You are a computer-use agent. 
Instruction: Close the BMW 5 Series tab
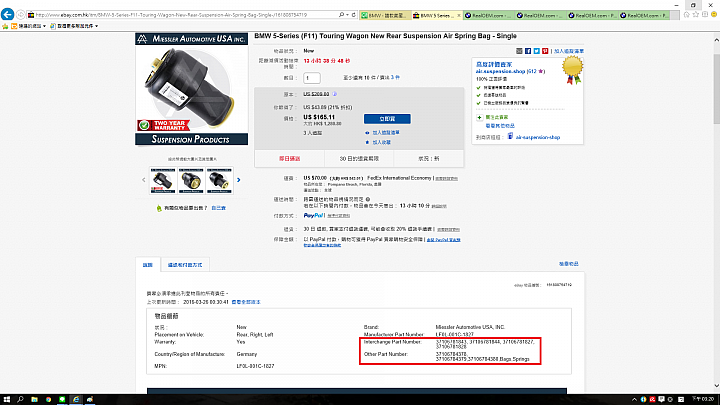[459, 15]
